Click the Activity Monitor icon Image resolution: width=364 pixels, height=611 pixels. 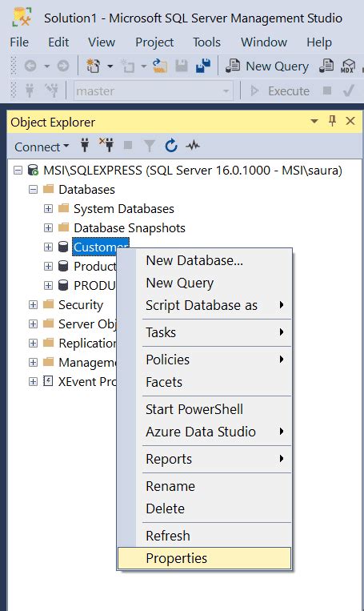[x=193, y=146]
